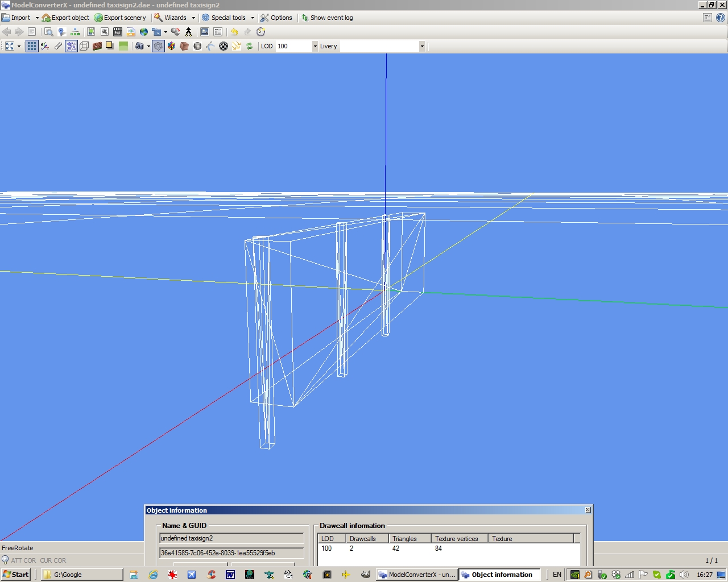Click the checkered ball icon
Viewport: 728px width, 582px height.
pyautogui.click(x=224, y=46)
